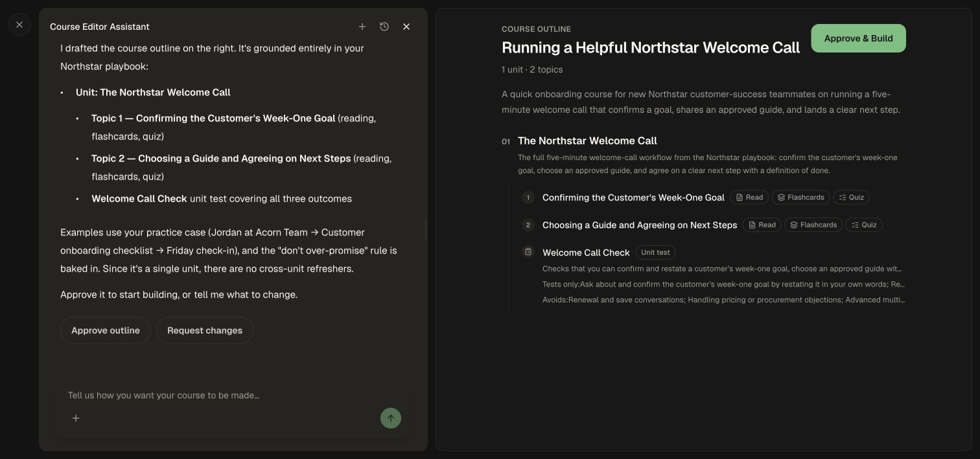
Task: Click the panel divider handle between chat and outline
Action: pyautogui.click(x=425, y=230)
